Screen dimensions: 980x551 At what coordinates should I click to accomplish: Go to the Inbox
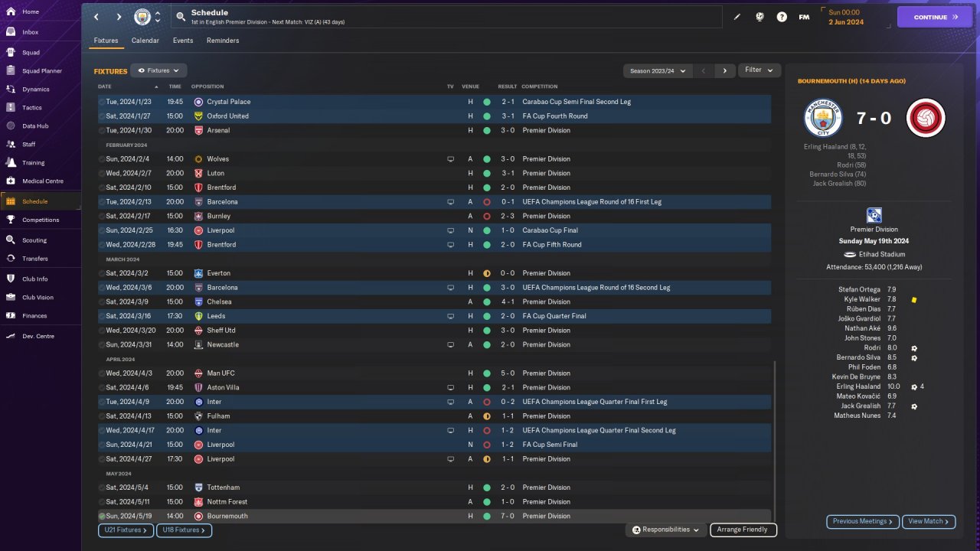coord(41,32)
